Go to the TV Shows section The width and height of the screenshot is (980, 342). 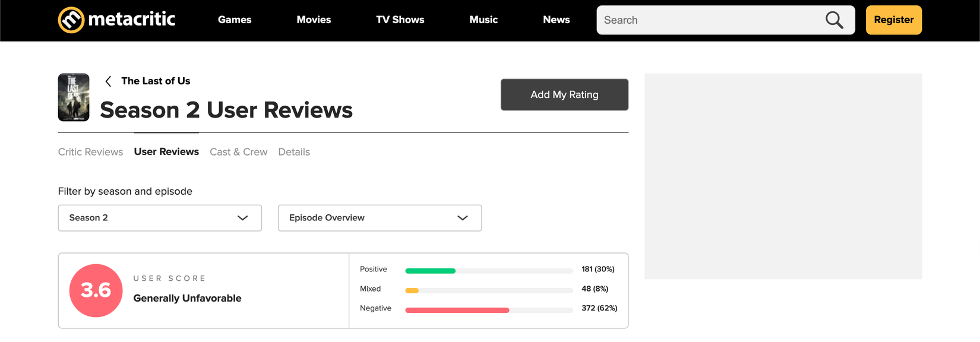pos(400,20)
